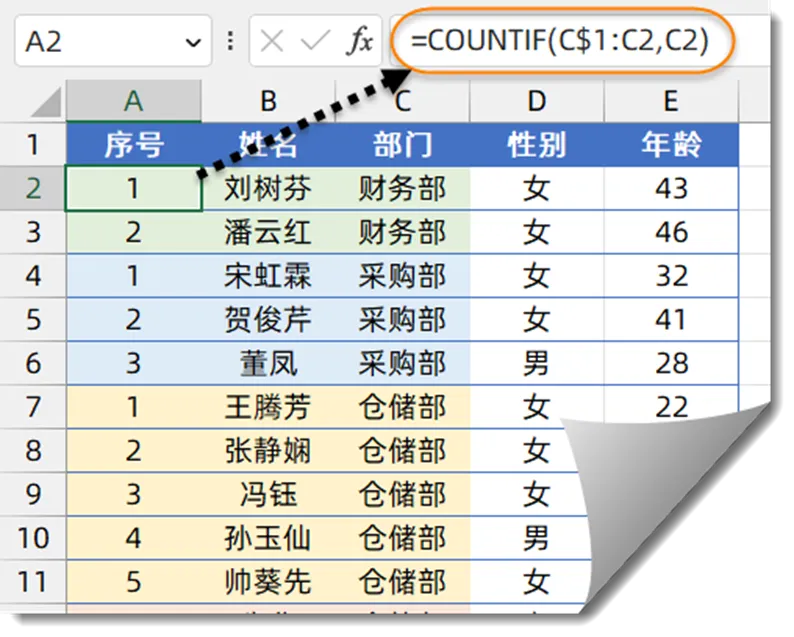Viewport: 794px width, 637px height.
Task: Select cell containing 刘树芬
Action: point(267,189)
